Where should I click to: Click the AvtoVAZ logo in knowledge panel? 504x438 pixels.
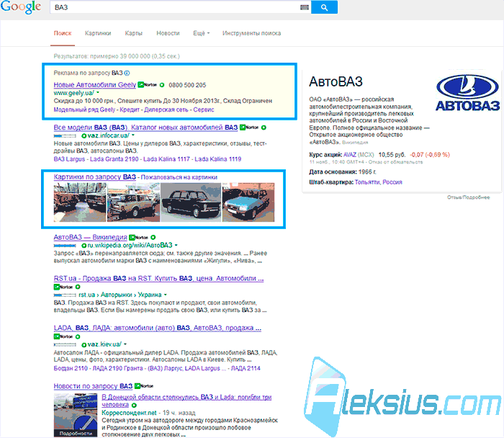point(468,93)
